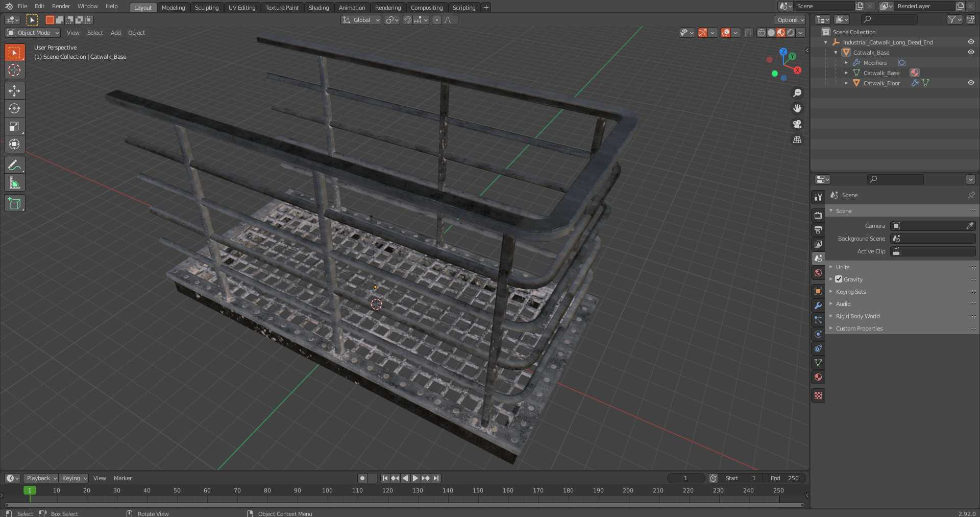Open World properties tab
Image resolution: width=980 pixels, height=517 pixels.
pos(818,273)
